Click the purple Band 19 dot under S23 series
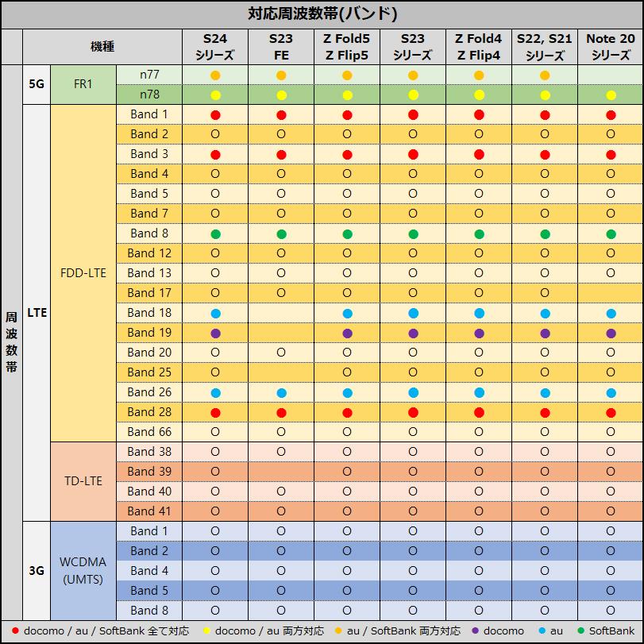This screenshot has width=644, height=644. pyautogui.click(x=413, y=332)
